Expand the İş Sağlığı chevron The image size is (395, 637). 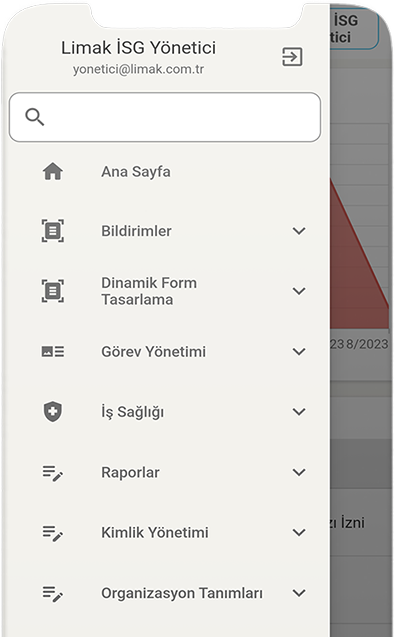tap(299, 412)
